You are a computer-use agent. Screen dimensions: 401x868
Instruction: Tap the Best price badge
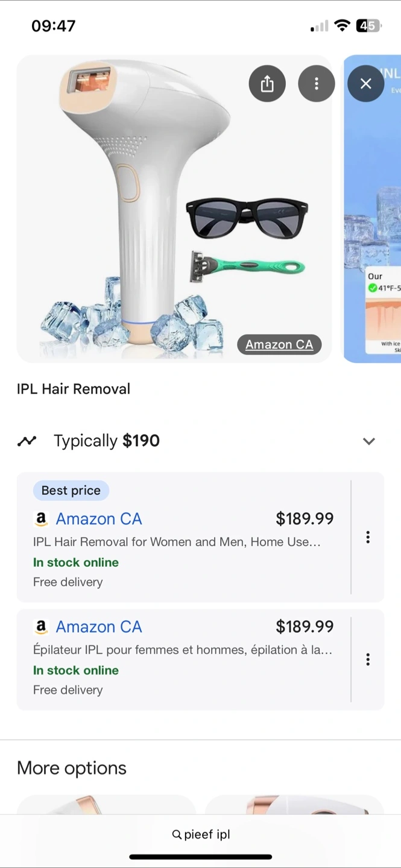(x=71, y=491)
